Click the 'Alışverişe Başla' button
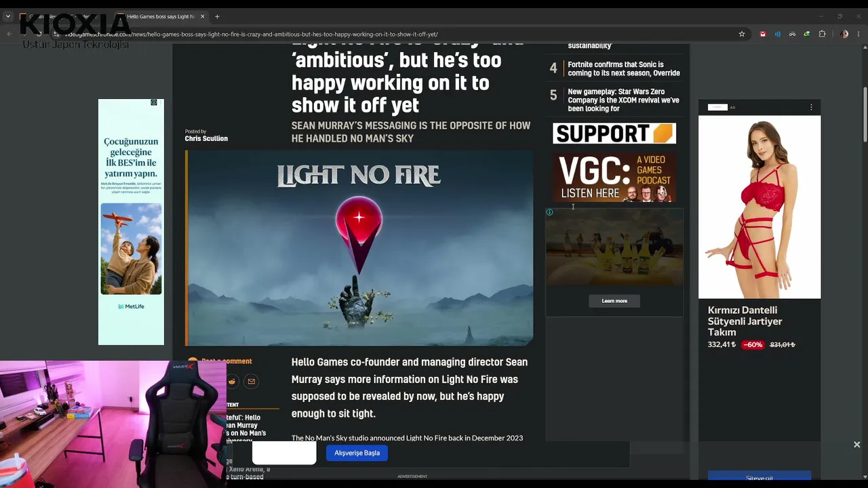 pyautogui.click(x=357, y=453)
